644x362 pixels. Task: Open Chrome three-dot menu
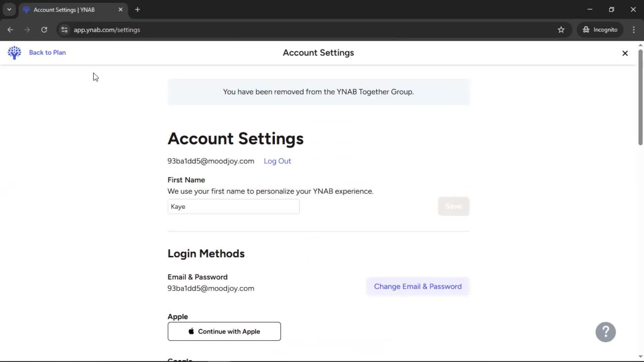[634, 30]
